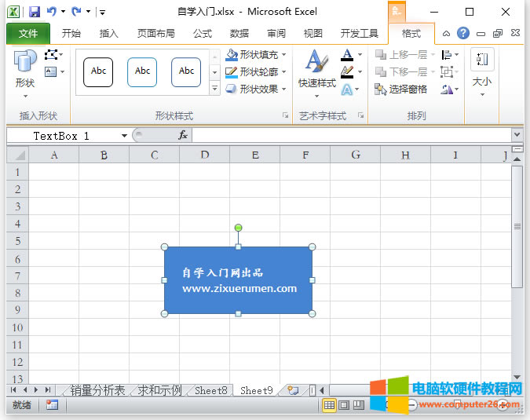Click the Save icon in quick access toolbar
Viewport: 530px width, 420px height.
pyautogui.click(x=34, y=12)
